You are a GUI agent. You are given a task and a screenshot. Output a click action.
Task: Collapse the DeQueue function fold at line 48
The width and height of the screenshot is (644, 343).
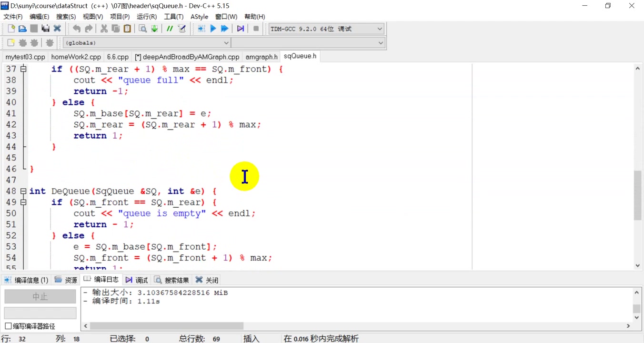[23, 191]
